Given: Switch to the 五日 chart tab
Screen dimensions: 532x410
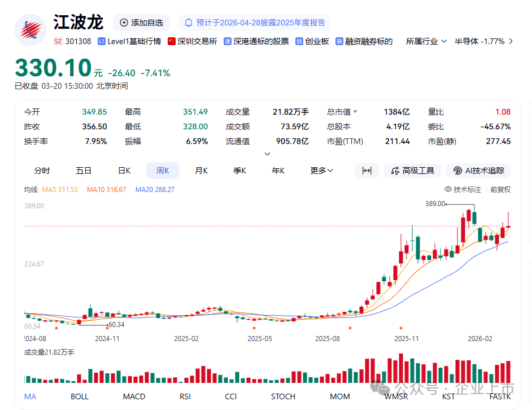Looking at the screenshot, I should coord(84,171).
